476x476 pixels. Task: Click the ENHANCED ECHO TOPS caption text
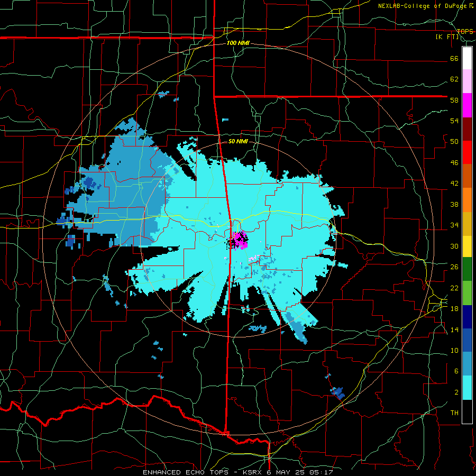[187, 472]
